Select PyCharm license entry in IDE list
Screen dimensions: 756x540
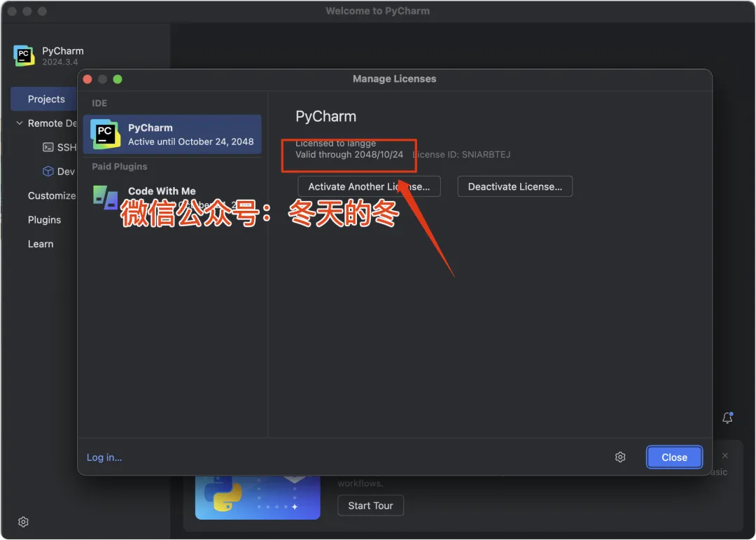point(172,134)
